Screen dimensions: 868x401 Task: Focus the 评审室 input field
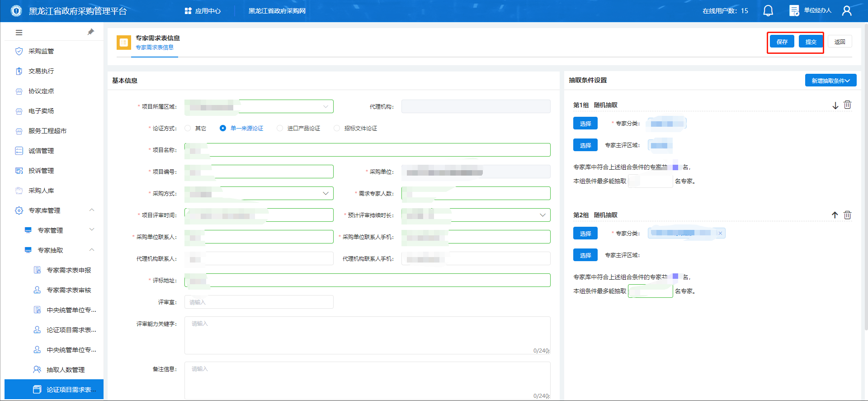click(259, 302)
